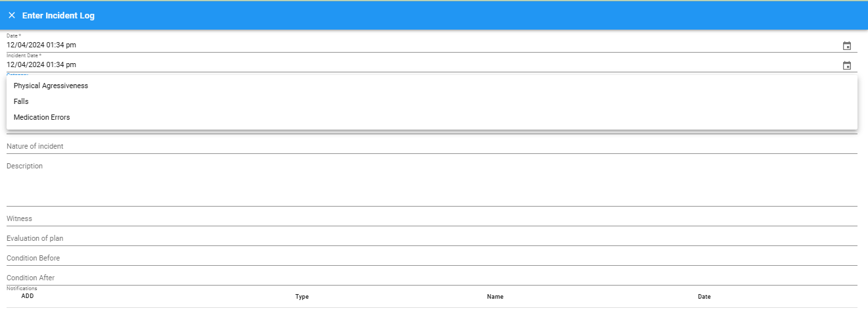Open calendar picker for Date field

click(847, 46)
